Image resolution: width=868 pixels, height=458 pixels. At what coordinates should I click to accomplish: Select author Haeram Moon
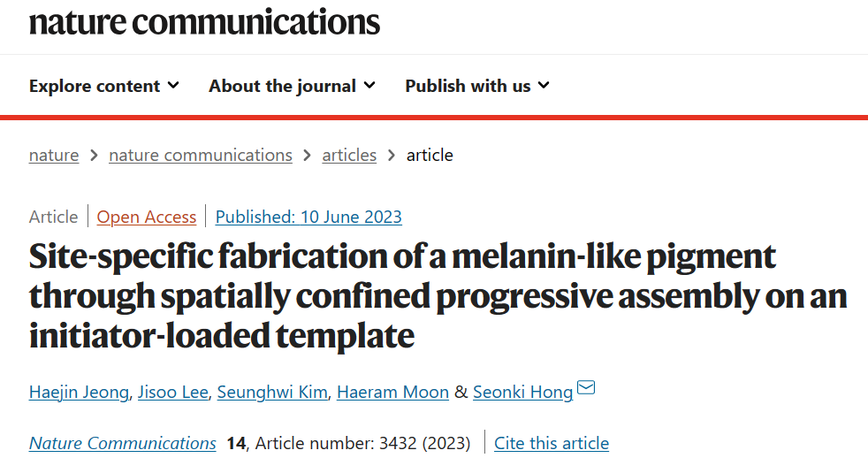coord(392,392)
